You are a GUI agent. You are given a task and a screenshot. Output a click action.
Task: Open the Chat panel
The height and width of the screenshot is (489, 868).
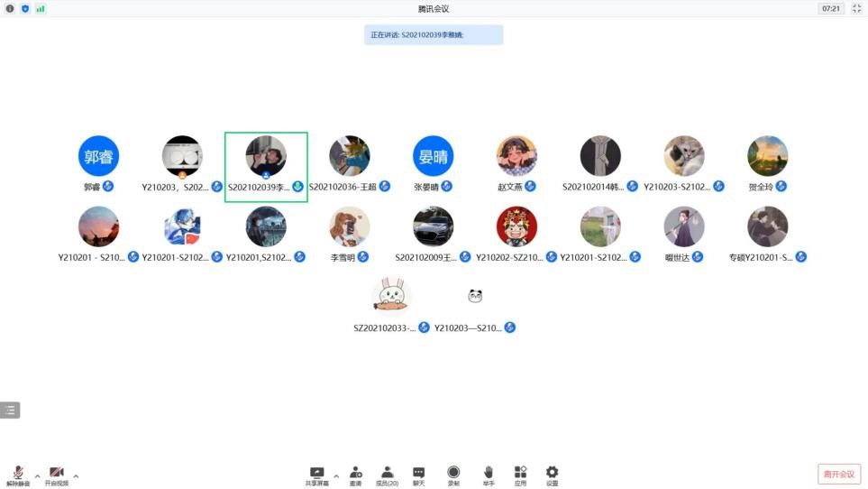click(418, 473)
